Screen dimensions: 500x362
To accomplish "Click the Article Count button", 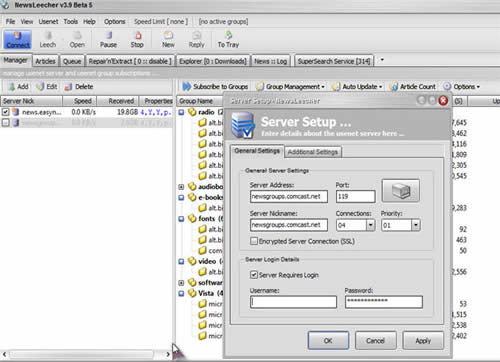I will pyautogui.click(x=413, y=87).
